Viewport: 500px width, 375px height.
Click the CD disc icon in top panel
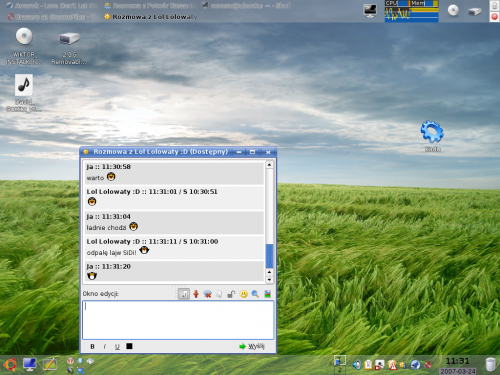[x=453, y=10]
